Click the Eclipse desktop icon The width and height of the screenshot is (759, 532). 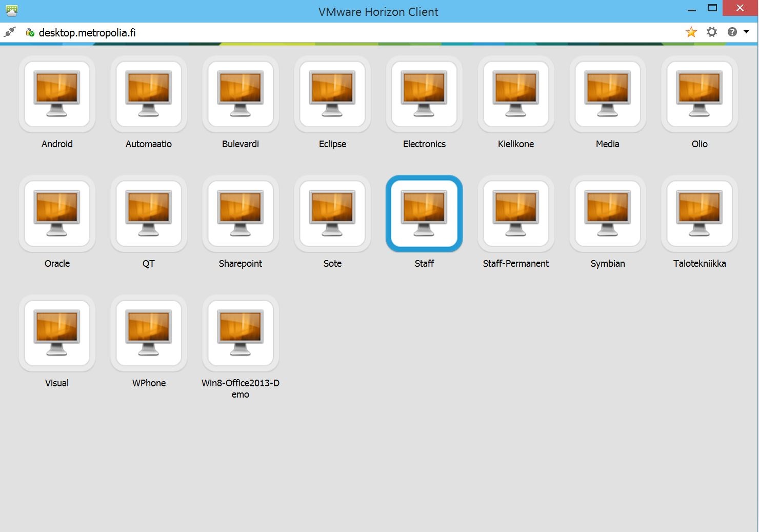(x=332, y=94)
